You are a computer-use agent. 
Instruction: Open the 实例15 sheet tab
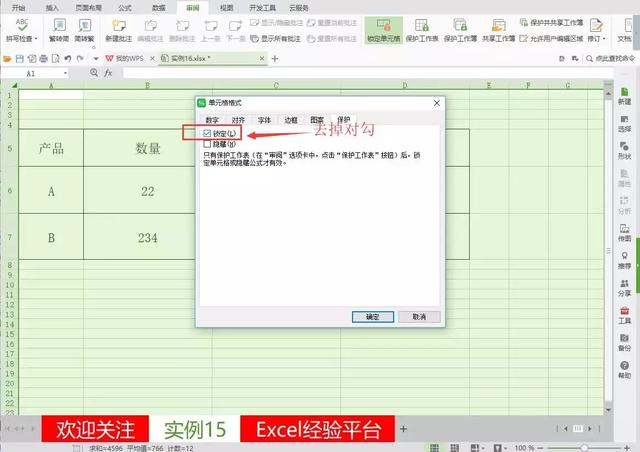pos(195,429)
